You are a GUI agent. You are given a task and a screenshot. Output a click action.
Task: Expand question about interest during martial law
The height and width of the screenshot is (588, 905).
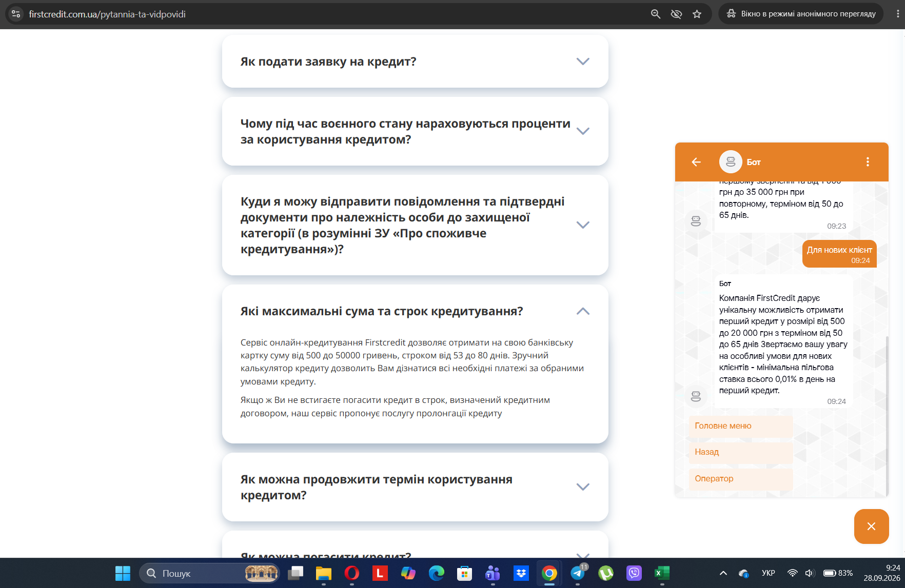coord(415,131)
